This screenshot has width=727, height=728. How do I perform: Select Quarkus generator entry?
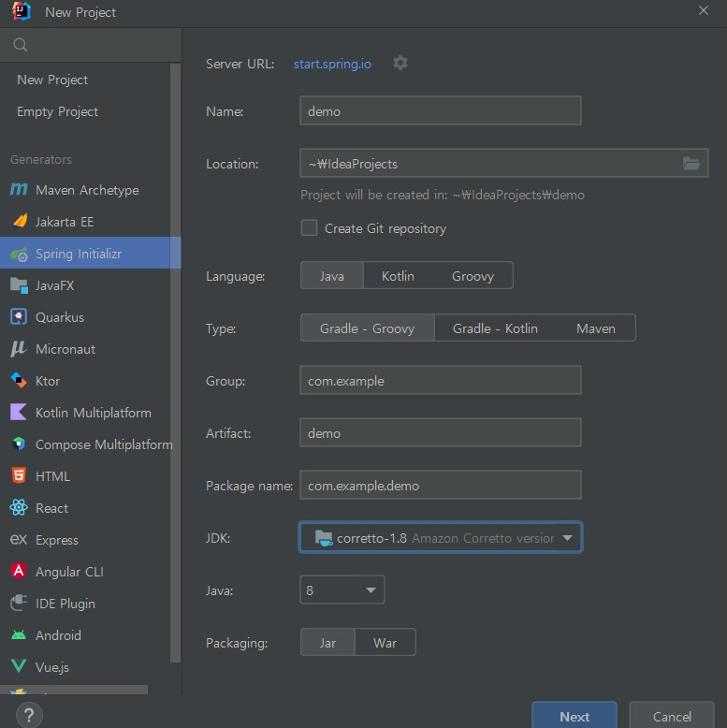(x=85, y=317)
